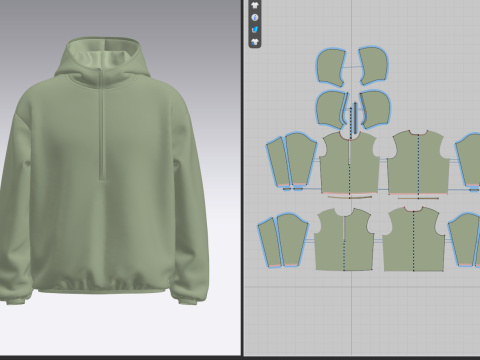Select the wide sleeve piece in the upper-left sleeve pair
Viewport: 480px width, 360px height.
coord(300,159)
